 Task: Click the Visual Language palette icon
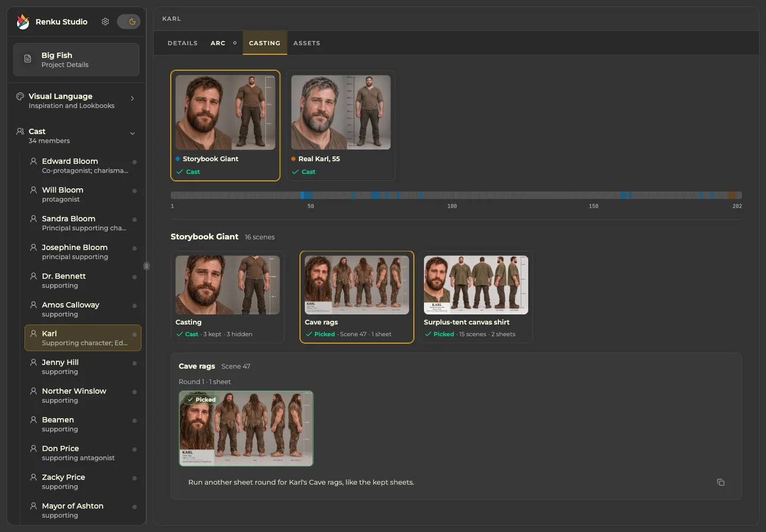coord(20,96)
